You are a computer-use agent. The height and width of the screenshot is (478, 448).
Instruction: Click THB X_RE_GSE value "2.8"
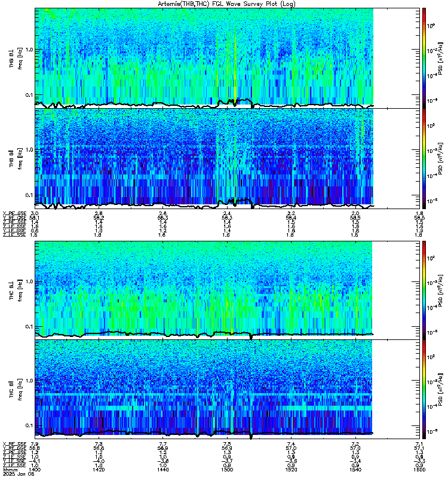click(x=99, y=213)
